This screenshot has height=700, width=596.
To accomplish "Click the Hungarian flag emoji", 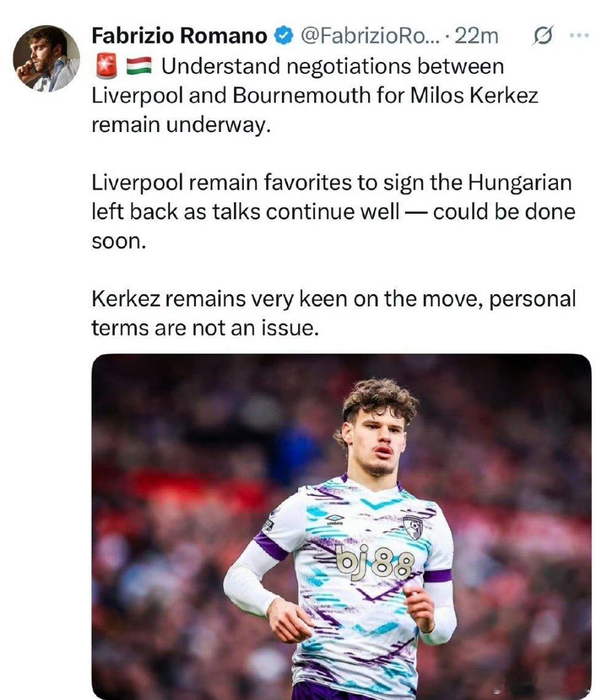I will (138, 66).
